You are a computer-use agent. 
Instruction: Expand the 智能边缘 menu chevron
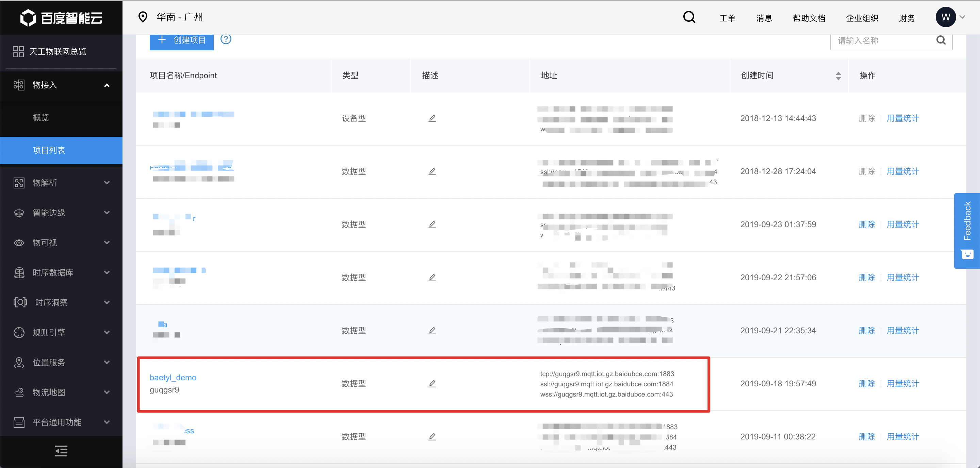pos(107,213)
